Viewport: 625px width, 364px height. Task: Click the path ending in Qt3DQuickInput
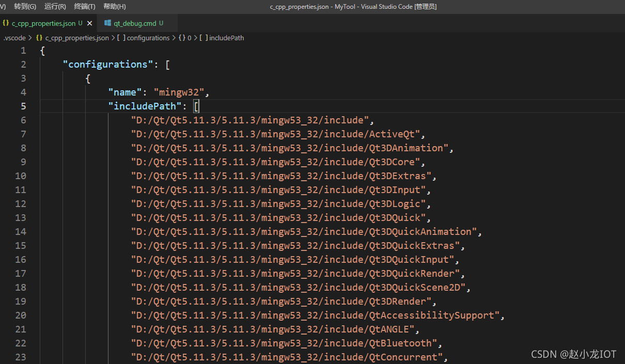click(x=292, y=260)
